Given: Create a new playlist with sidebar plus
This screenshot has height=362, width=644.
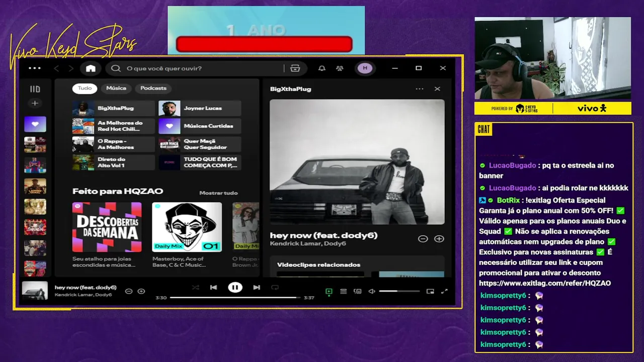Looking at the screenshot, I should coord(35,103).
